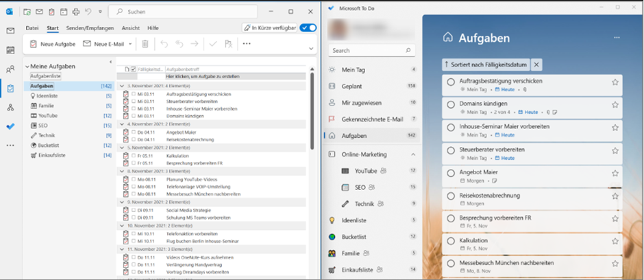The height and width of the screenshot is (280, 644).
Task: Open the Hilfe tab
Action: coord(153,28)
